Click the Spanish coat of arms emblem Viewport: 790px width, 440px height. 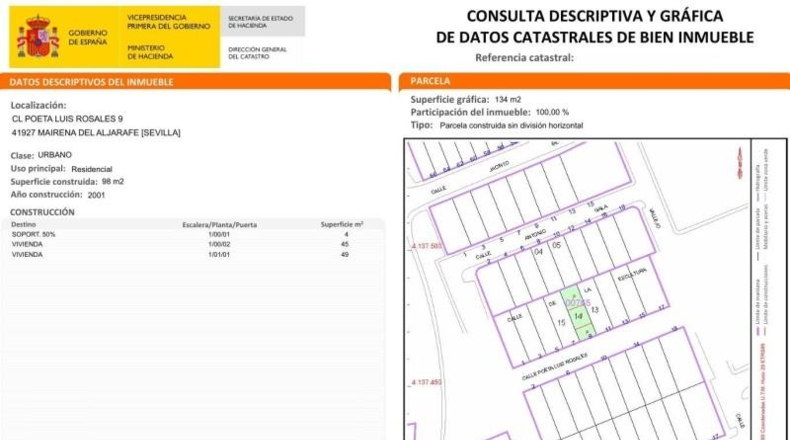(x=38, y=36)
